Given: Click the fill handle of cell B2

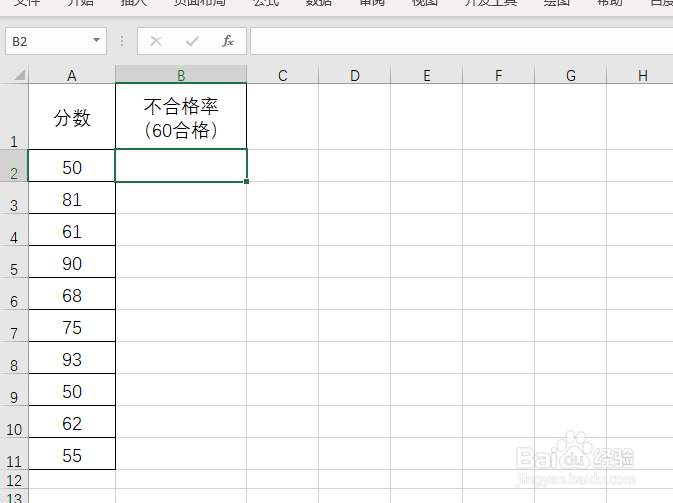Looking at the screenshot, I should click(246, 182).
